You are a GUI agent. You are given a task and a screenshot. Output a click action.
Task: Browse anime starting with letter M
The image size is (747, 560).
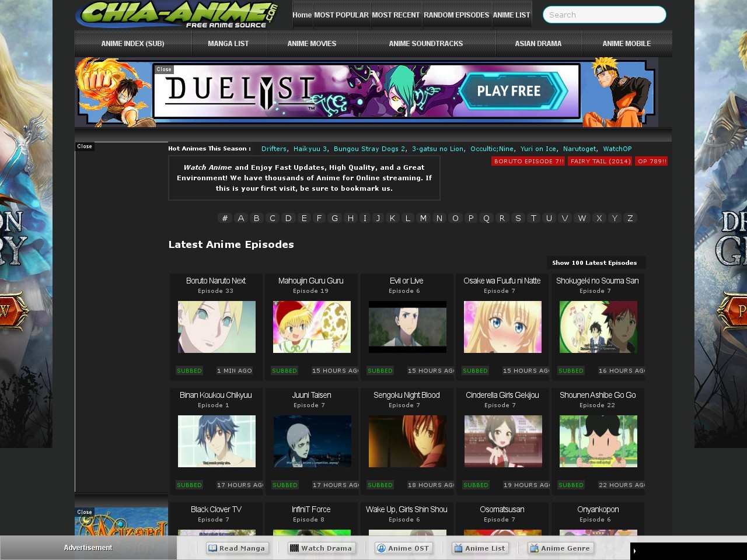pos(423,218)
